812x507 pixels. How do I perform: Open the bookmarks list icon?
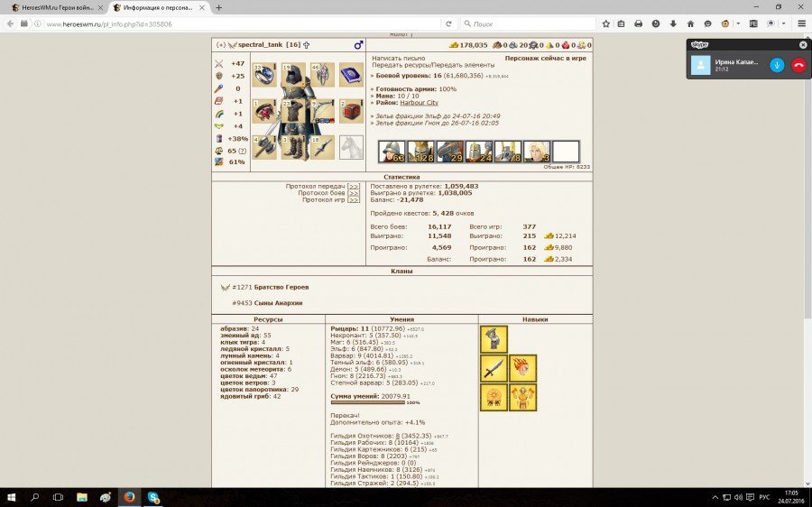[621, 23]
